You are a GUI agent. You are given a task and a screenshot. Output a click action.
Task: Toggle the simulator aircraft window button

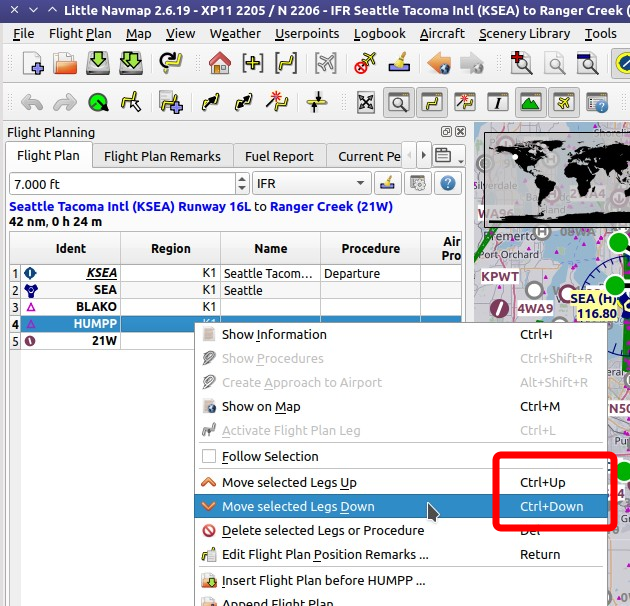(x=564, y=102)
